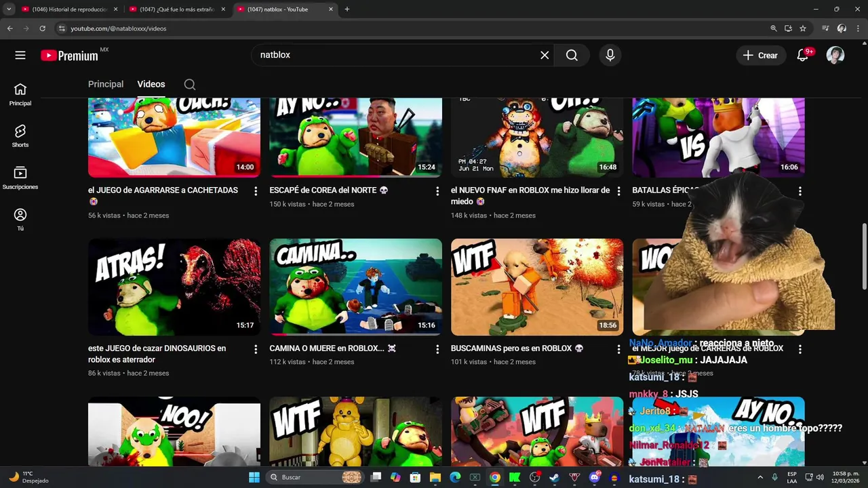
Task: Open title este JUEGO de cazar DINOSAURIOS
Action: point(157,354)
